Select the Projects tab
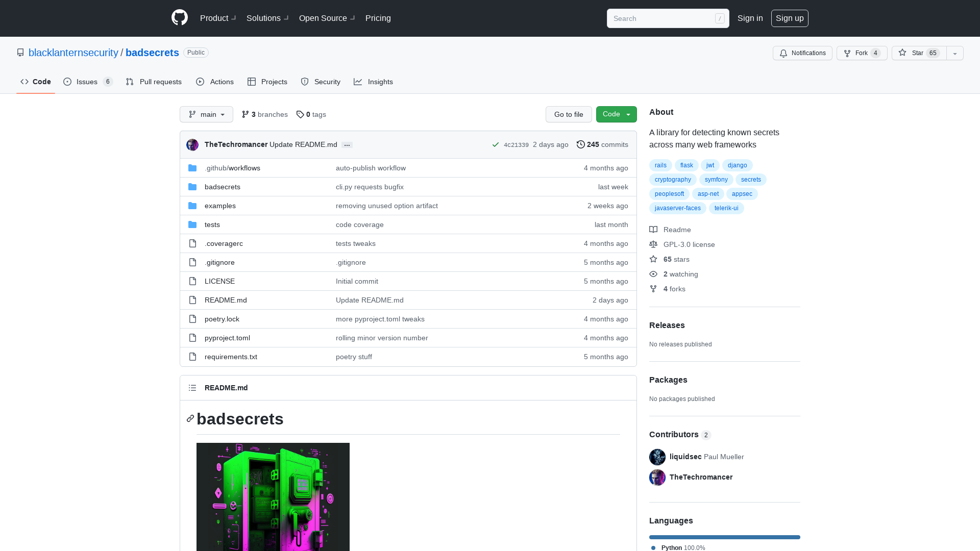 (267, 82)
